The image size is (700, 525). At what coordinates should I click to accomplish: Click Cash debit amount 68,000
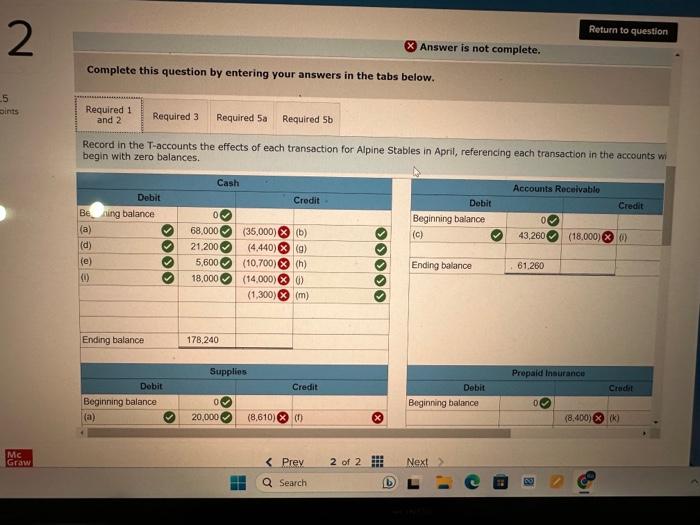[204, 231]
